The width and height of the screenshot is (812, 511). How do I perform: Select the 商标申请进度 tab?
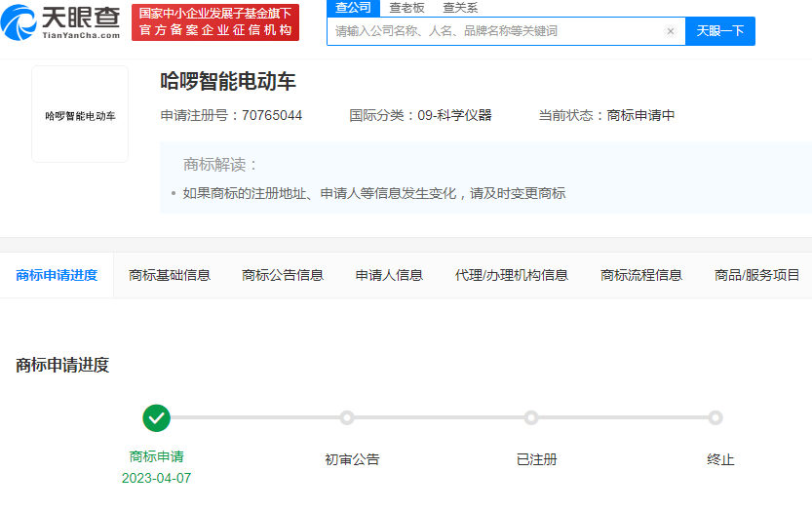57,275
